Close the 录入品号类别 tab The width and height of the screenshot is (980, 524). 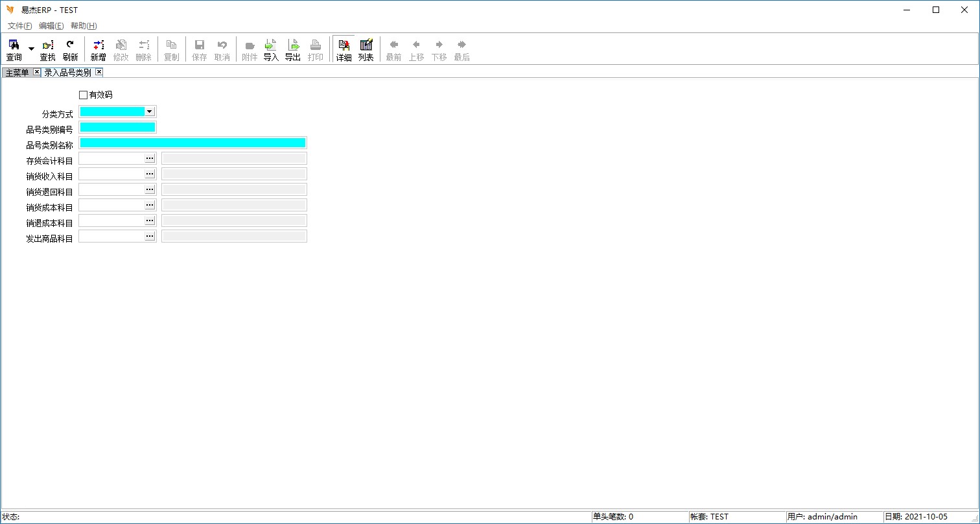[x=99, y=72]
